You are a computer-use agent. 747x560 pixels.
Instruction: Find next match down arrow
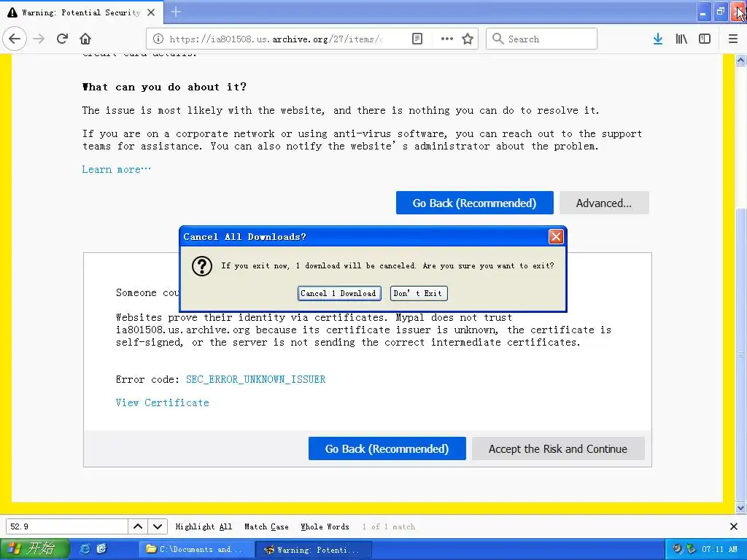(x=158, y=526)
